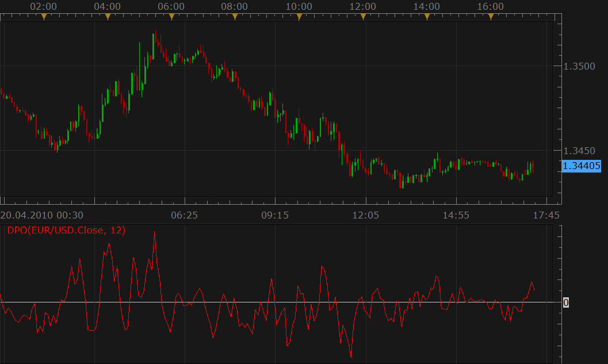Click the 06:25 time axis label
608x364 pixels.
tap(185, 215)
